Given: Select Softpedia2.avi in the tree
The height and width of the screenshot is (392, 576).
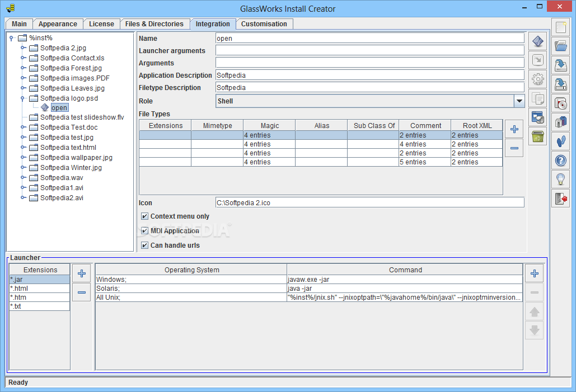Looking at the screenshot, I should point(62,197).
